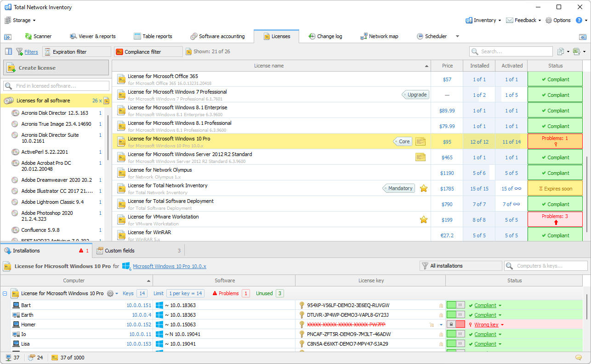Open the Microsoft Windows 10 Pro 10.0.x link
Viewport: 591px width, 364px height.
tap(170, 266)
